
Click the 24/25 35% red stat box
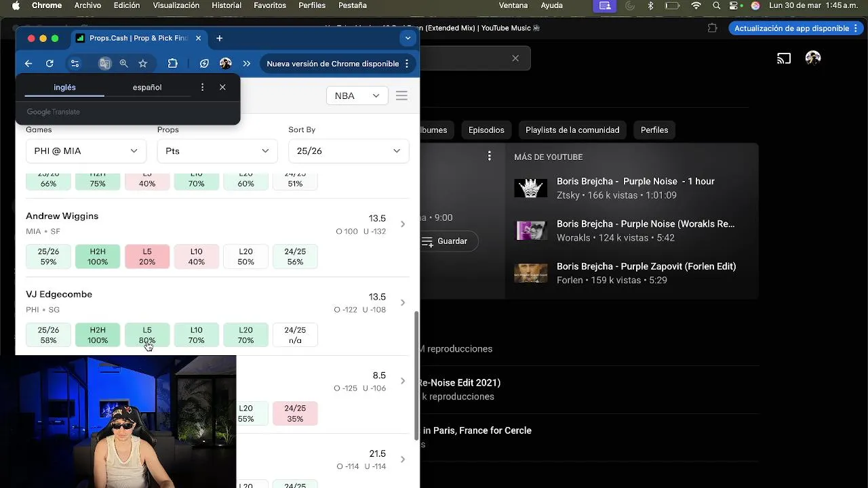coord(295,413)
